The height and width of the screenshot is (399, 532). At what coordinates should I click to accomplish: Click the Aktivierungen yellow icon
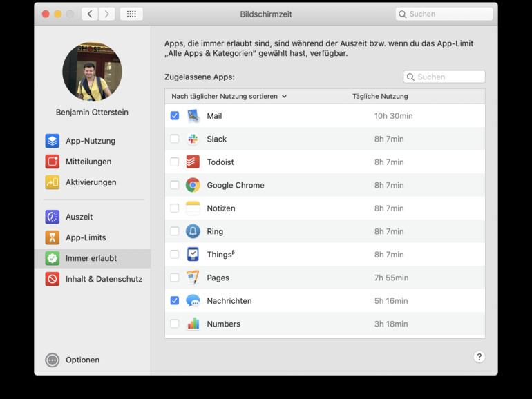click(x=53, y=182)
